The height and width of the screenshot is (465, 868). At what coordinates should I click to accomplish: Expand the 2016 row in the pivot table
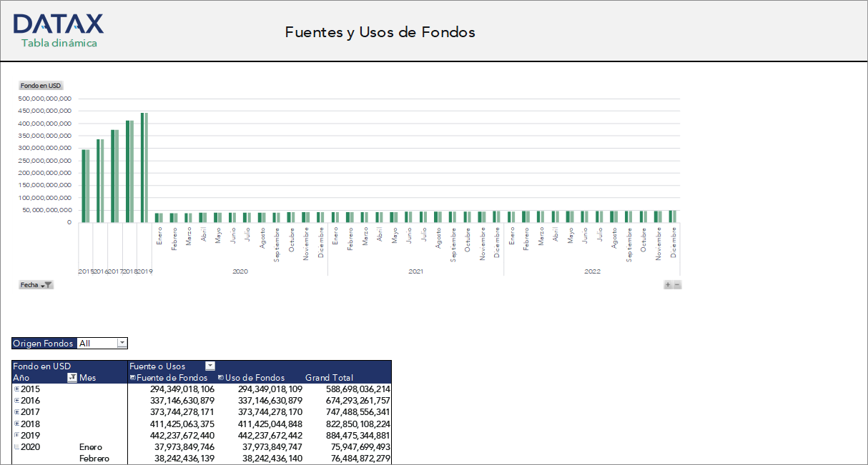16,400
